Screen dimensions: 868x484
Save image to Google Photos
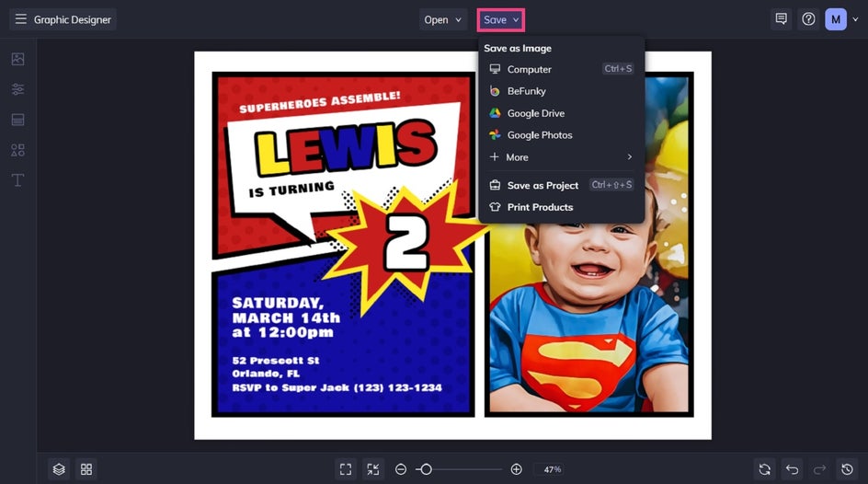pyautogui.click(x=561, y=135)
